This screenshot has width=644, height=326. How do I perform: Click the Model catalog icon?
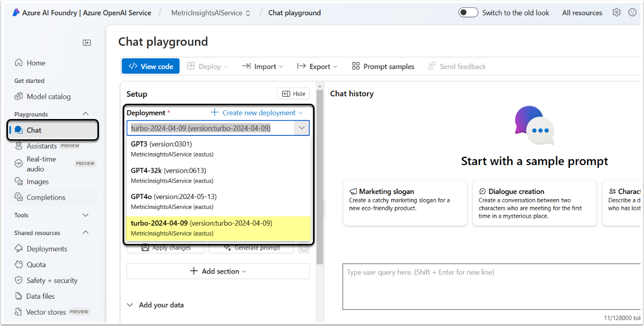pyautogui.click(x=19, y=96)
